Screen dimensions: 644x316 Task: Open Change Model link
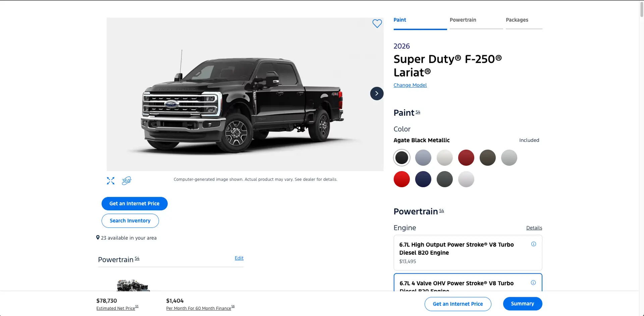(x=410, y=85)
